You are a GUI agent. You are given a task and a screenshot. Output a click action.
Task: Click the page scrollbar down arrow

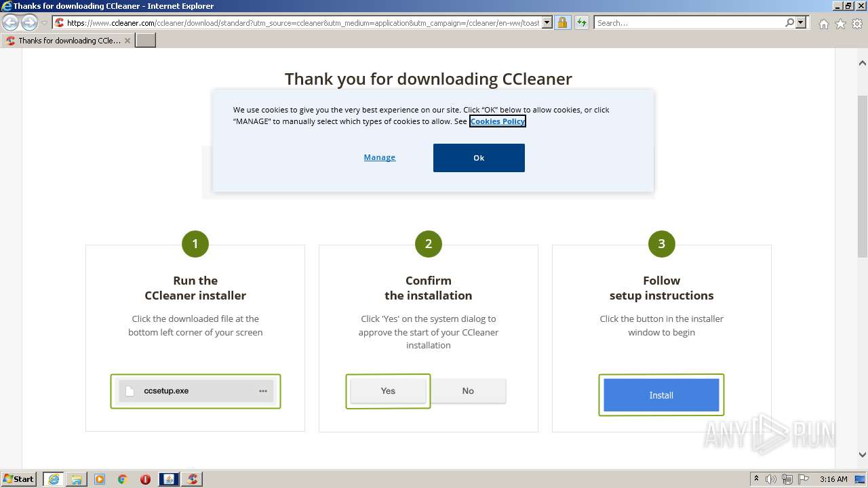pos(863,455)
